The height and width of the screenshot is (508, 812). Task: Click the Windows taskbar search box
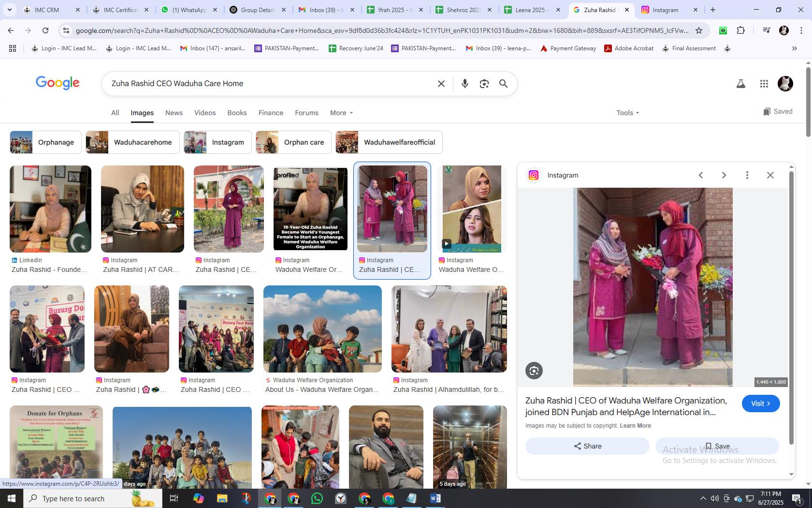pyautogui.click(x=92, y=498)
